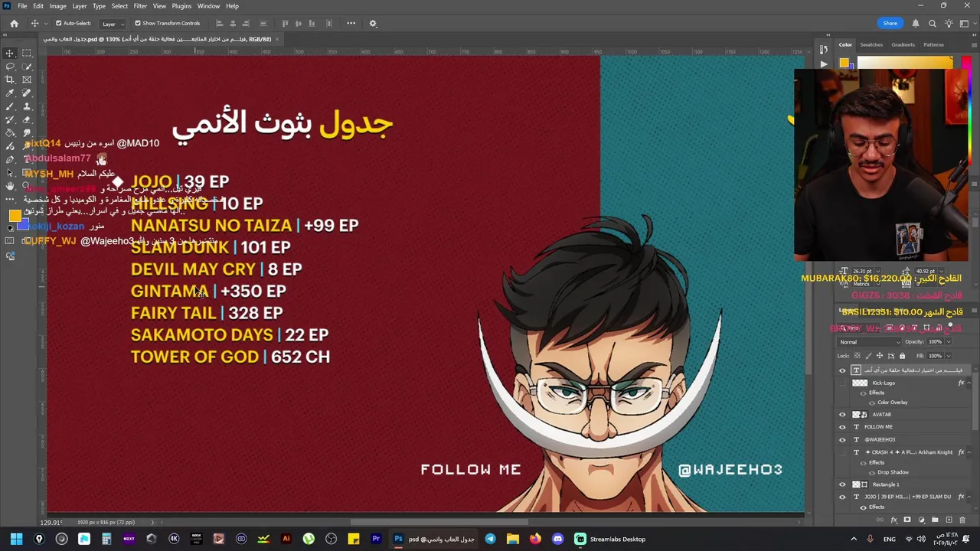Click the blue background color swatch
This screenshot has height=551, width=980.
(24, 224)
